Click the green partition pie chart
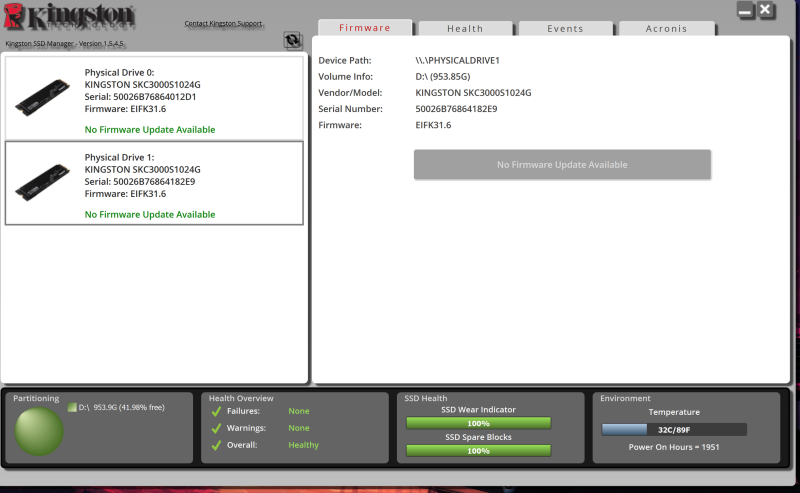This screenshot has height=493, width=800. tap(39, 431)
